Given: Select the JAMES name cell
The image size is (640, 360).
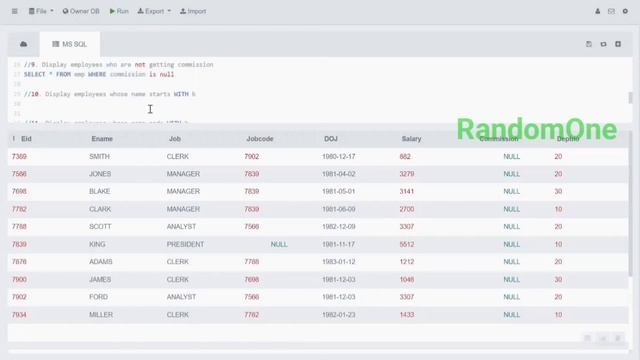Looking at the screenshot, I should tap(100, 280).
